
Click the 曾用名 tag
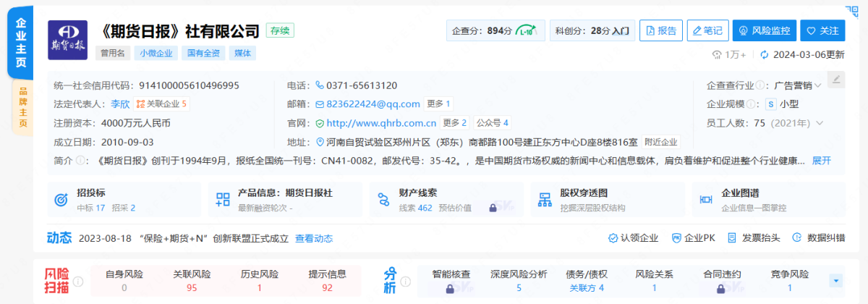[x=112, y=53]
